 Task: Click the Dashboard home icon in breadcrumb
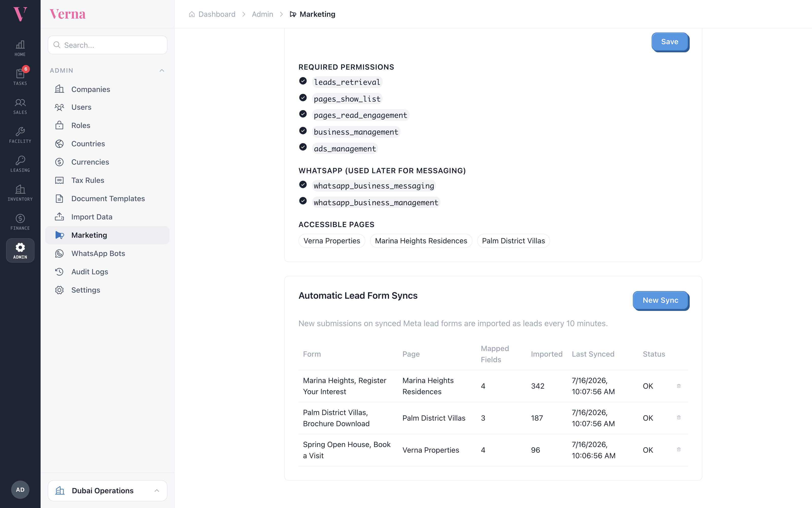pyautogui.click(x=192, y=14)
